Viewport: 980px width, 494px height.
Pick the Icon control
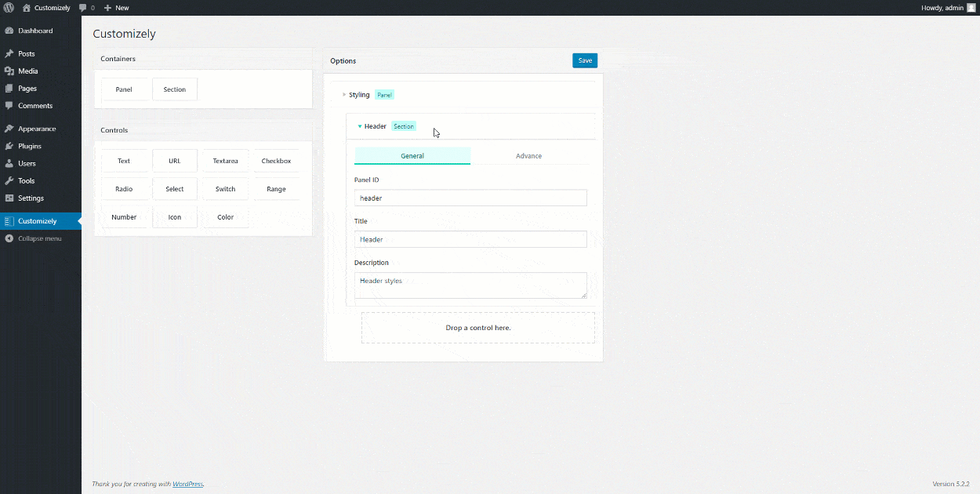(x=175, y=217)
